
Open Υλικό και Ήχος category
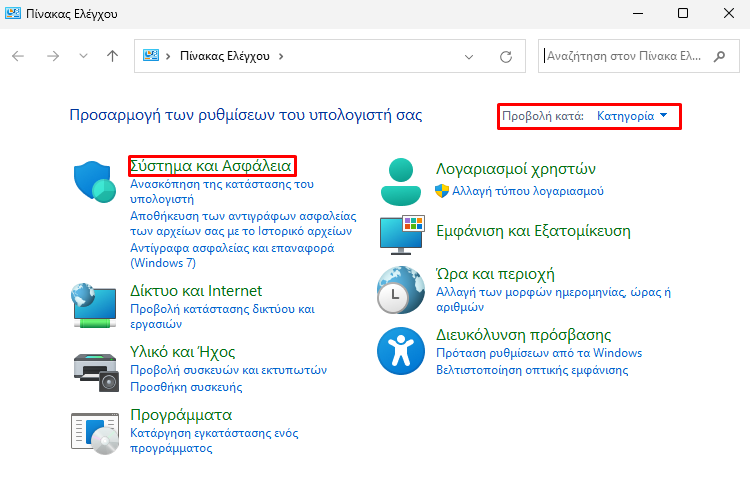pyautogui.click(x=183, y=352)
